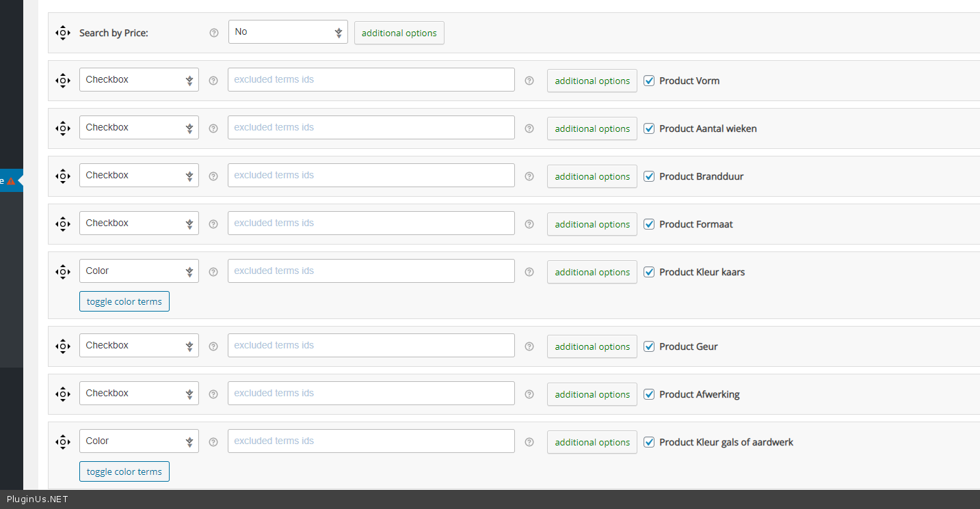The width and height of the screenshot is (980, 509).
Task: Click excluded terms ids field for Product Formaat
Action: click(371, 223)
